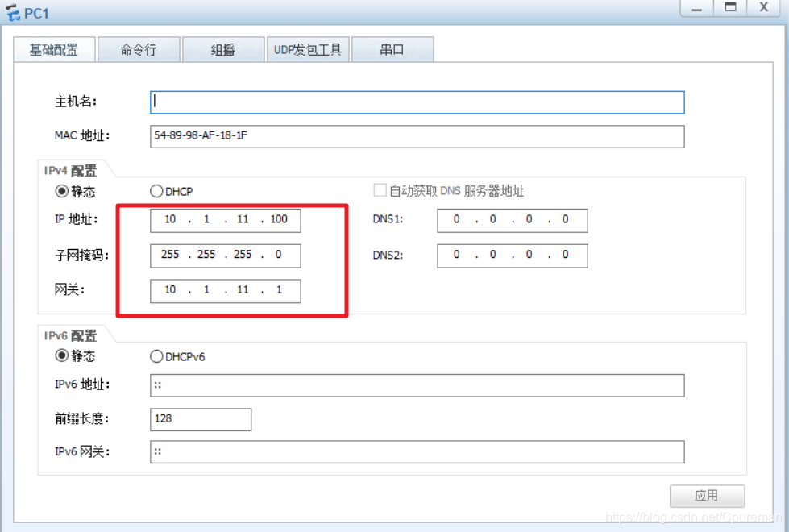This screenshot has width=789, height=532.
Task: Maximize the PC1 window
Action: point(730,8)
